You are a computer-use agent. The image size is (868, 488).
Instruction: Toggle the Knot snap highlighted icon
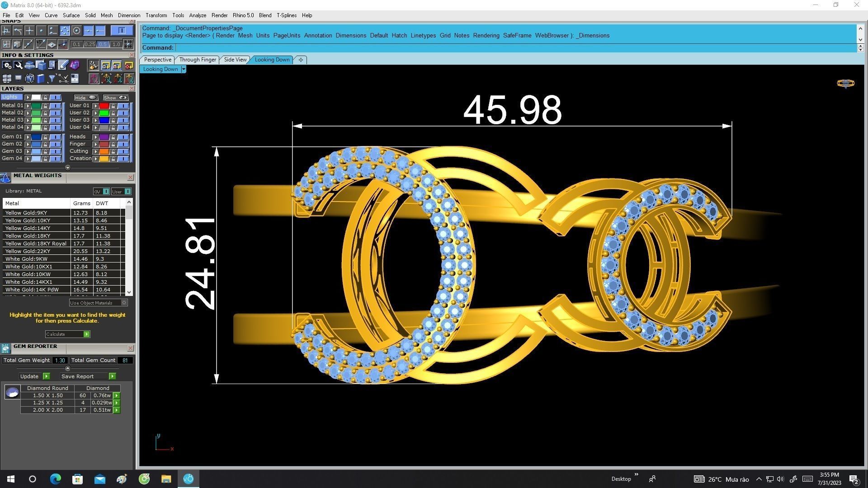coord(65,30)
